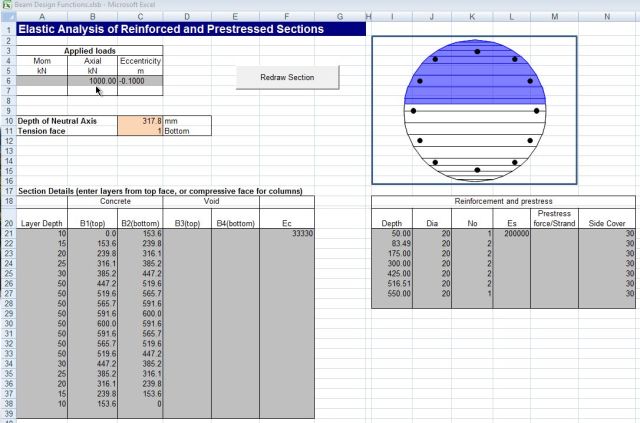Image resolution: width=640 pixels, height=423 pixels.
Task: Click 'Reinforcement and prestress' header cell
Action: (x=503, y=201)
